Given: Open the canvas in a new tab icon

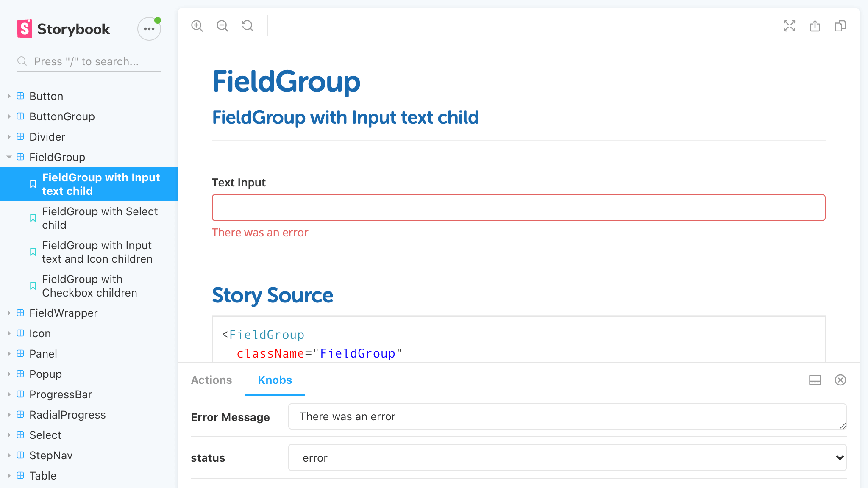Looking at the screenshot, I should tap(815, 26).
